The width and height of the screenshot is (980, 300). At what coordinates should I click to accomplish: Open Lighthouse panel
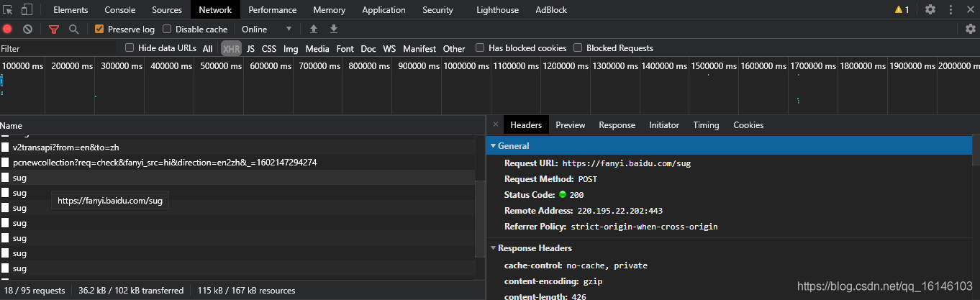click(497, 10)
